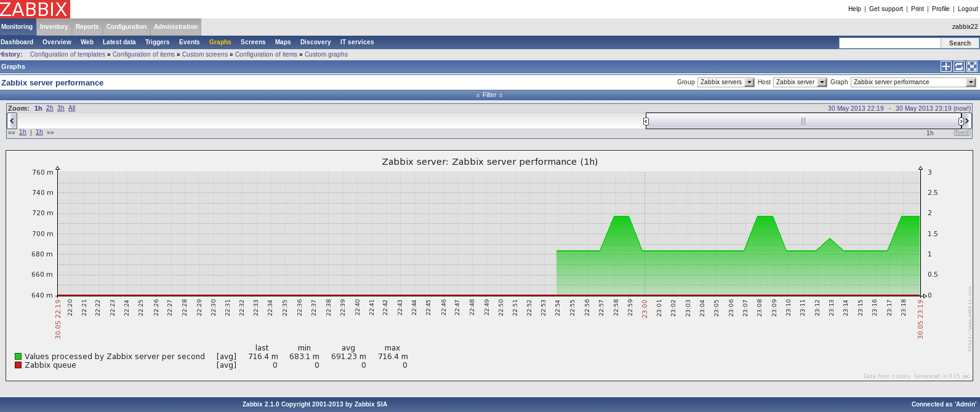This screenshot has width=980, height=412.
Task: Open Latest data submenu
Action: (x=119, y=42)
